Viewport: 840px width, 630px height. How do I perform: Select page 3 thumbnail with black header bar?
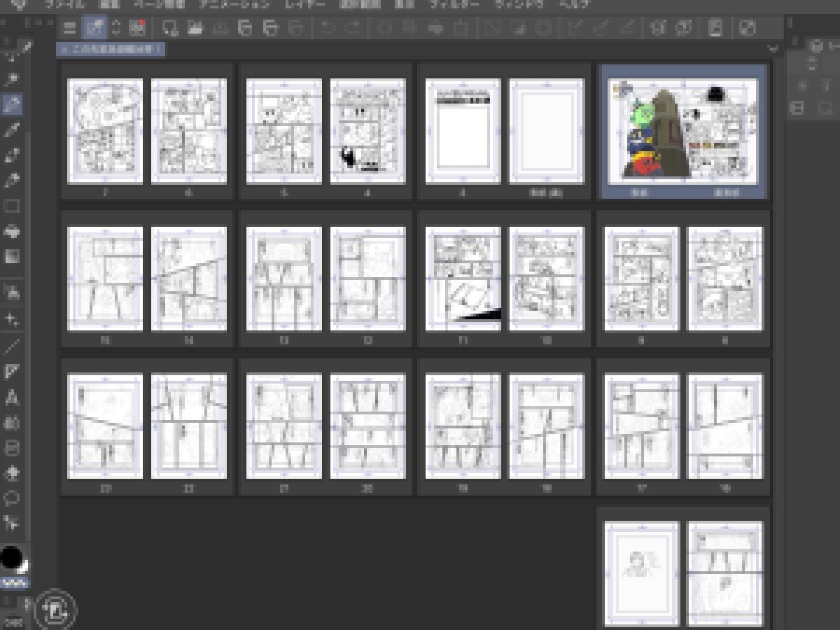(463, 131)
